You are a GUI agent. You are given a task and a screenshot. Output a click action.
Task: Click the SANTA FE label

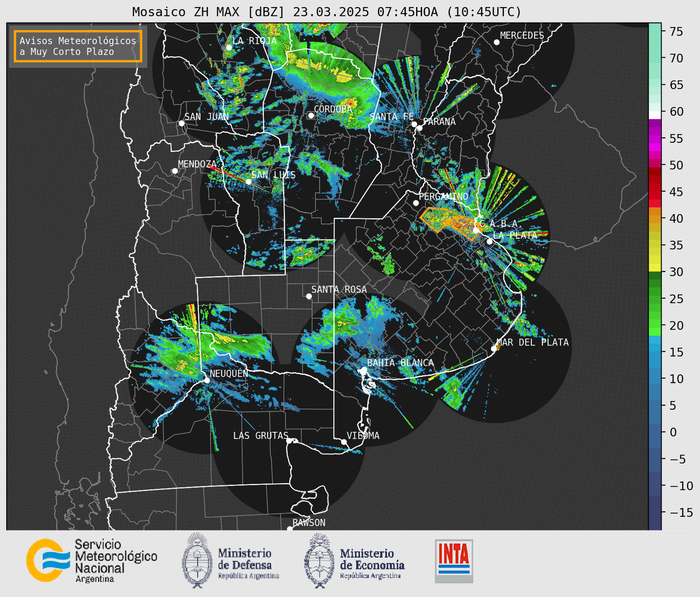click(391, 117)
